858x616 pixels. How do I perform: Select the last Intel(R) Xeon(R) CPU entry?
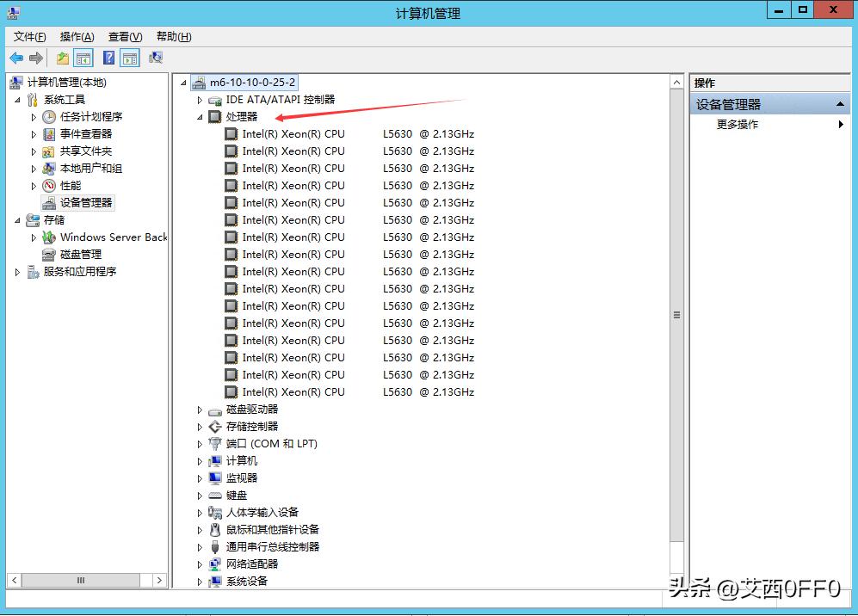point(358,392)
